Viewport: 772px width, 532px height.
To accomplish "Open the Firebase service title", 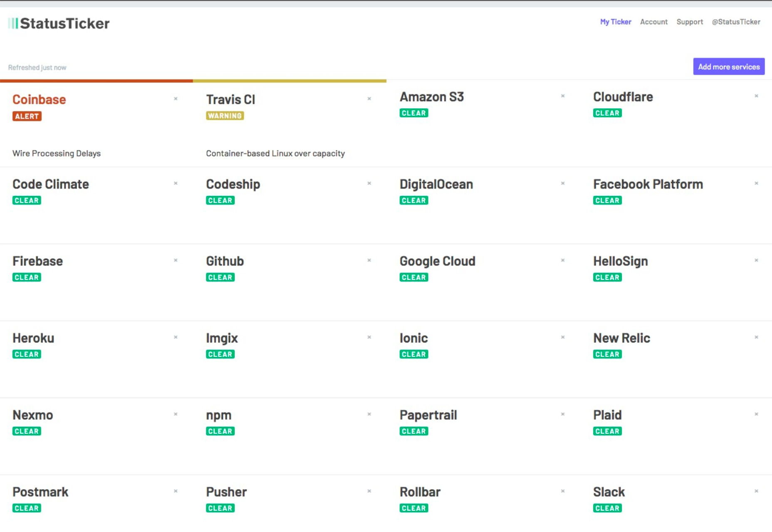I will [x=37, y=261].
